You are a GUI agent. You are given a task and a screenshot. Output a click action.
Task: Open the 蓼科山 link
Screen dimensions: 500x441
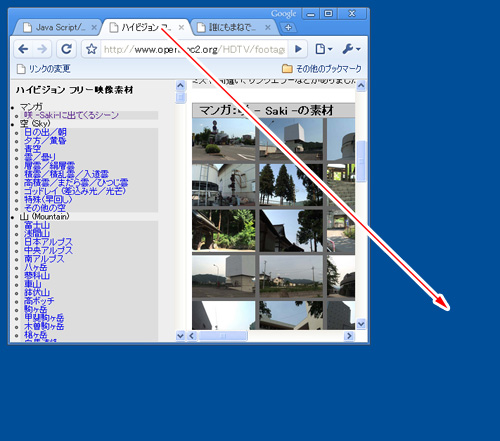click(37, 276)
